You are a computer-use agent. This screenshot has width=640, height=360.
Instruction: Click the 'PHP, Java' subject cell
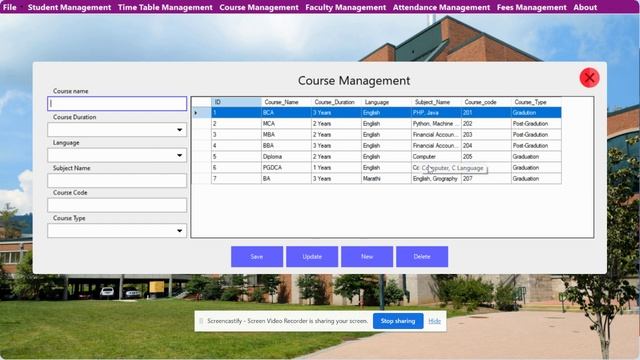pos(436,113)
